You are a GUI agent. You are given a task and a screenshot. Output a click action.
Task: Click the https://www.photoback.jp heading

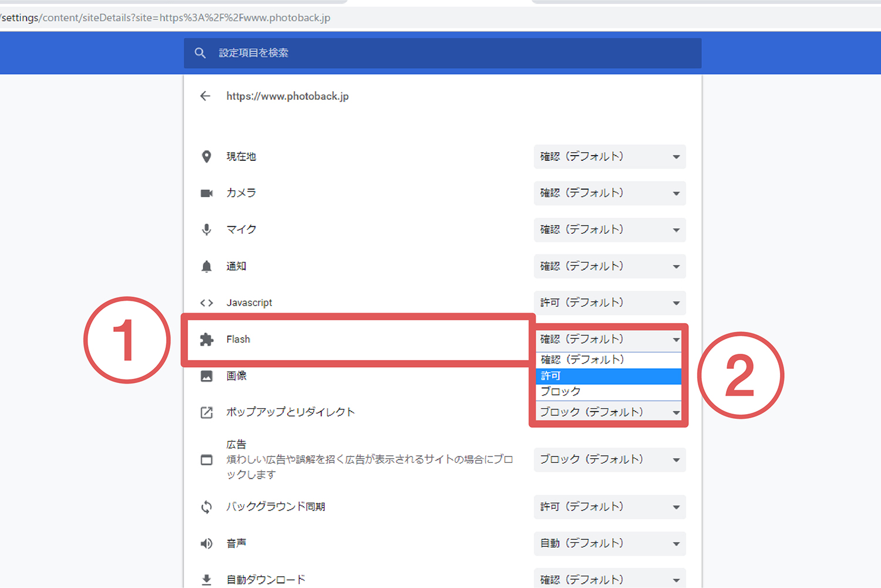287,96
